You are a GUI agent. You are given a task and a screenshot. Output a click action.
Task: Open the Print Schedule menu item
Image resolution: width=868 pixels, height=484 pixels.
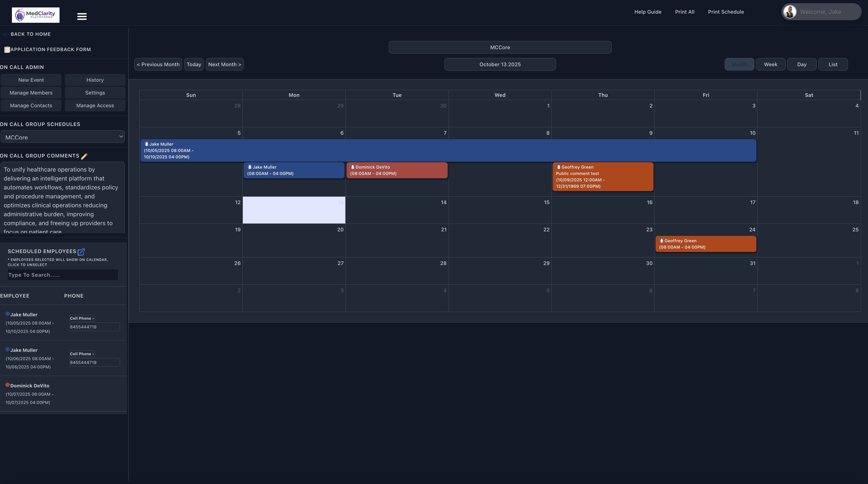[x=726, y=12]
